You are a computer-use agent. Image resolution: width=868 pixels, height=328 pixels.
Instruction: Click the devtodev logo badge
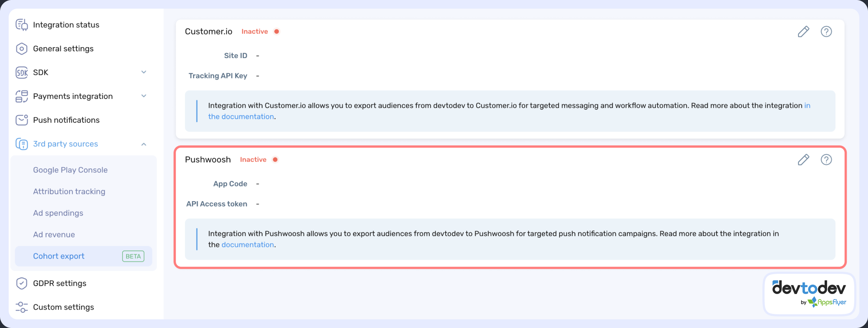click(x=809, y=294)
